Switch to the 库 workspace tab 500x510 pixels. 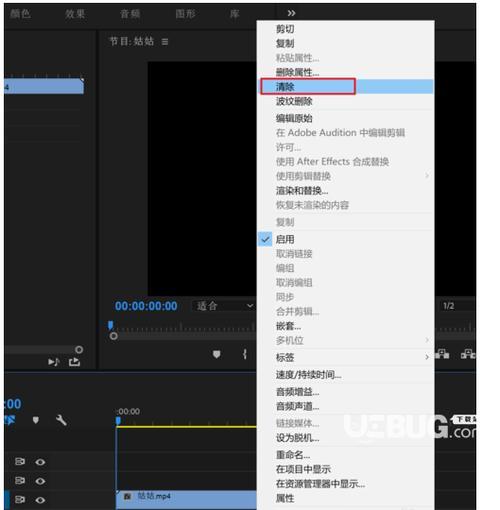235,14
